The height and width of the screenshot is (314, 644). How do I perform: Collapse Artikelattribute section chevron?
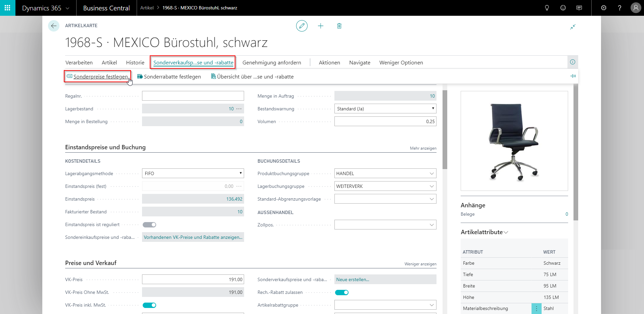[x=506, y=232]
